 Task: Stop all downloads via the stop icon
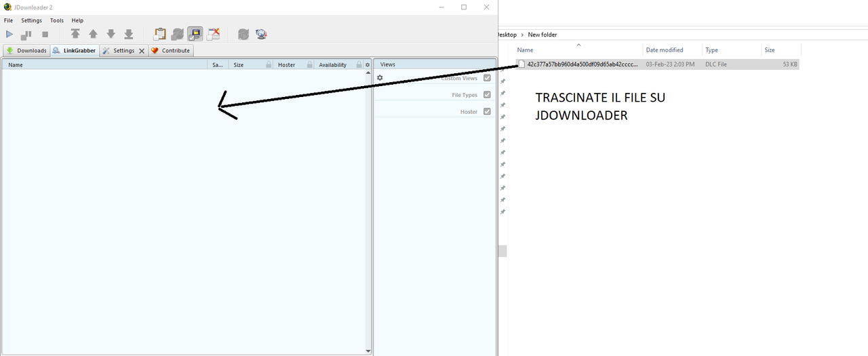pos(45,34)
